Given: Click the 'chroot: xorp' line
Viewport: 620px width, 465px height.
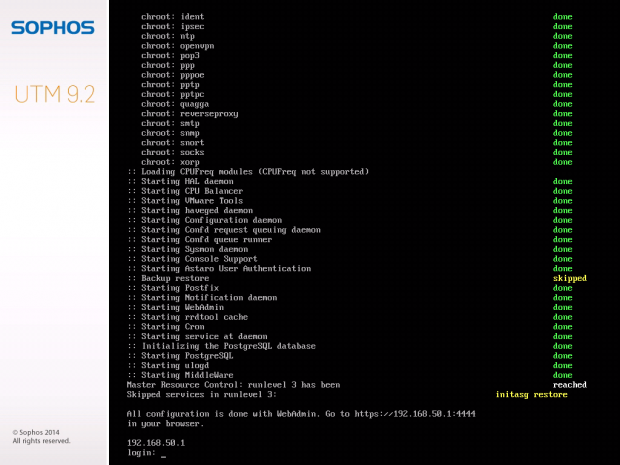Looking at the screenshot, I should tap(170, 162).
